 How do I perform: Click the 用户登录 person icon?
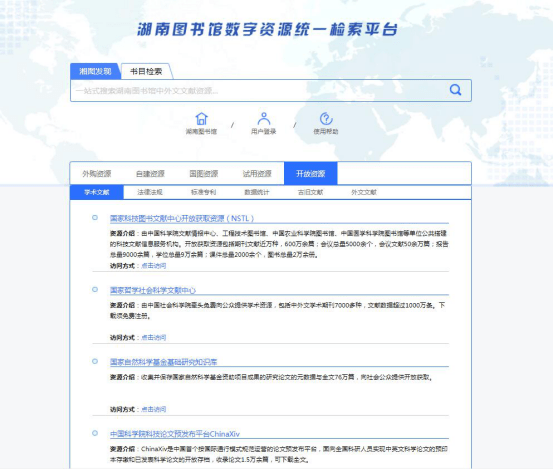(x=264, y=119)
